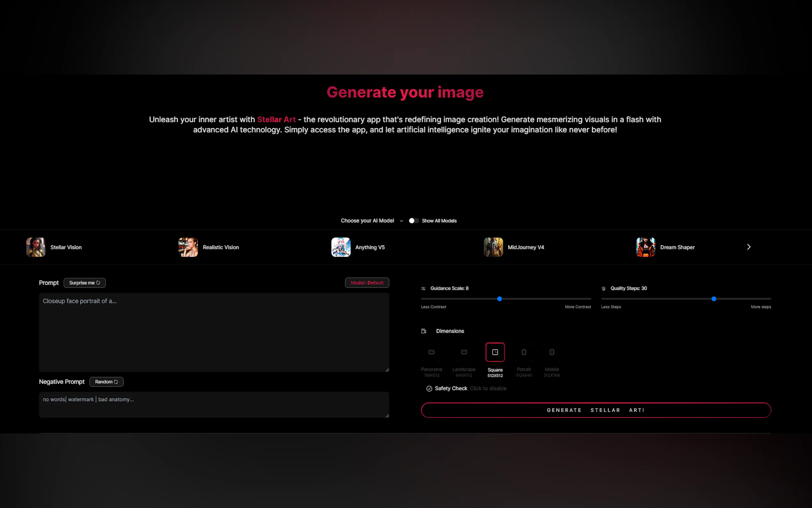Click the Guidance Scale slider handle
The image size is (812, 508).
(x=499, y=299)
